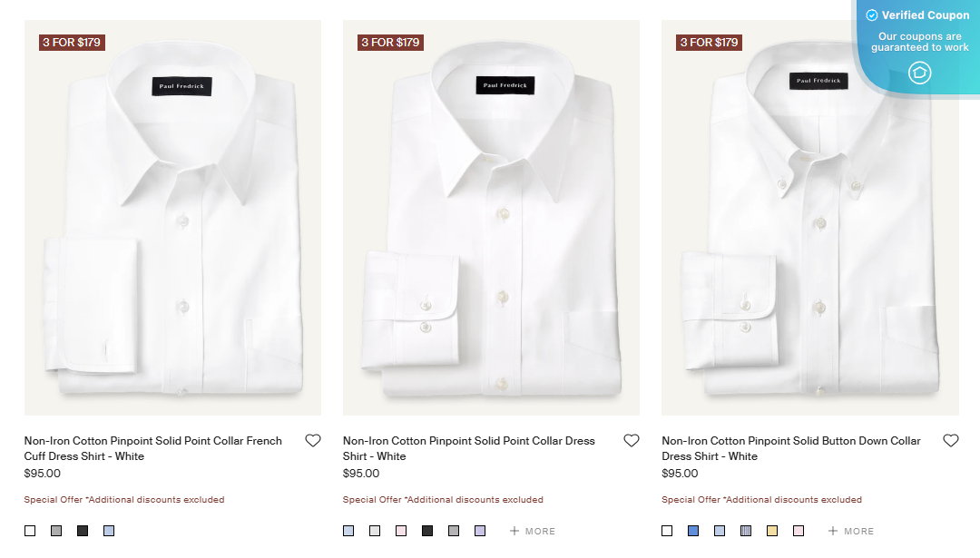Pick the yellow swatch on Button Down shirt
Viewport: 980px width, 558px height.
pyautogui.click(x=772, y=530)
